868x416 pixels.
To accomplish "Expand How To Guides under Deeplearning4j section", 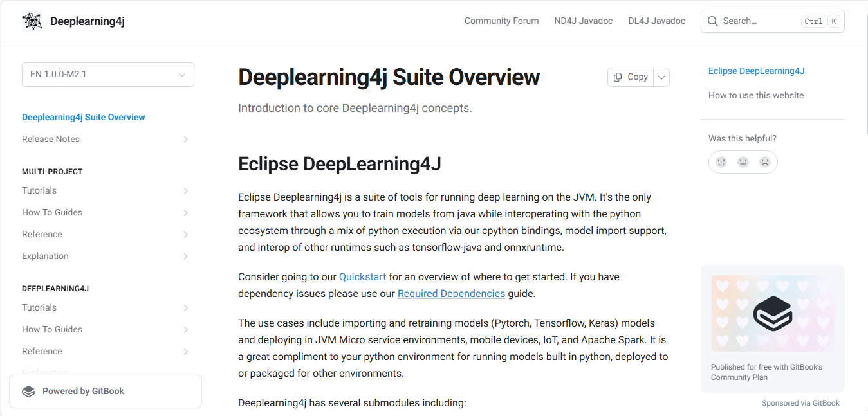I will (x=185, y=330).
